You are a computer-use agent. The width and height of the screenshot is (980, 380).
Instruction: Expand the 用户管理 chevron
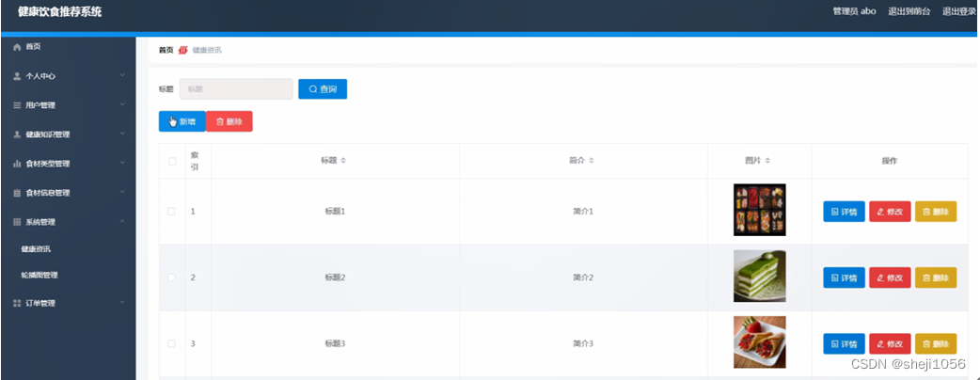click(122, 104)
